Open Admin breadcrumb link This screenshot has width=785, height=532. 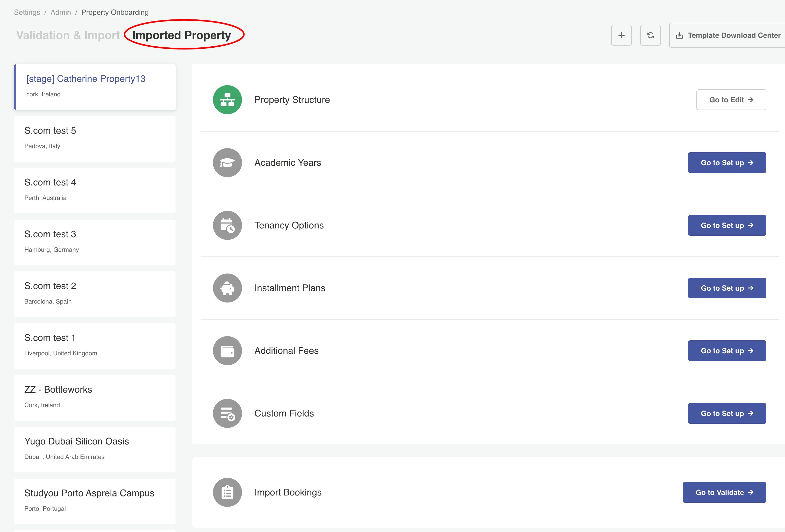[61, 12]
